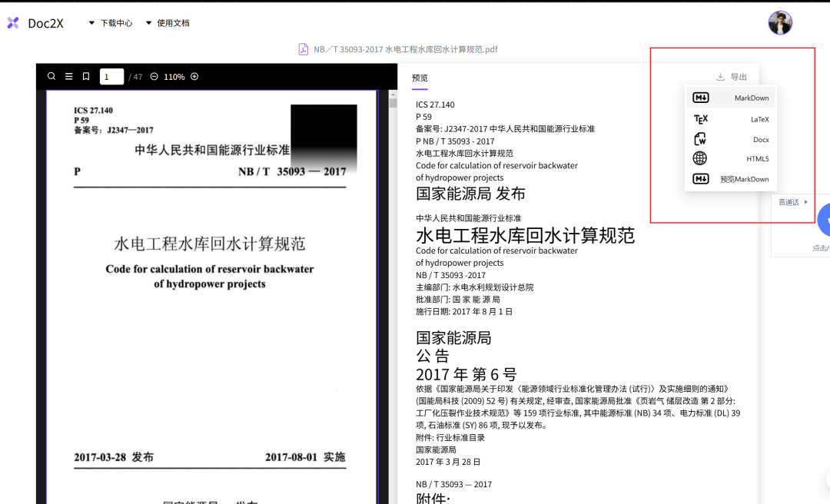Viewport: 830px width, 504px height.
Task: Open the bookmarks icon in PDF toolbar
Action: tap(86, 76)
